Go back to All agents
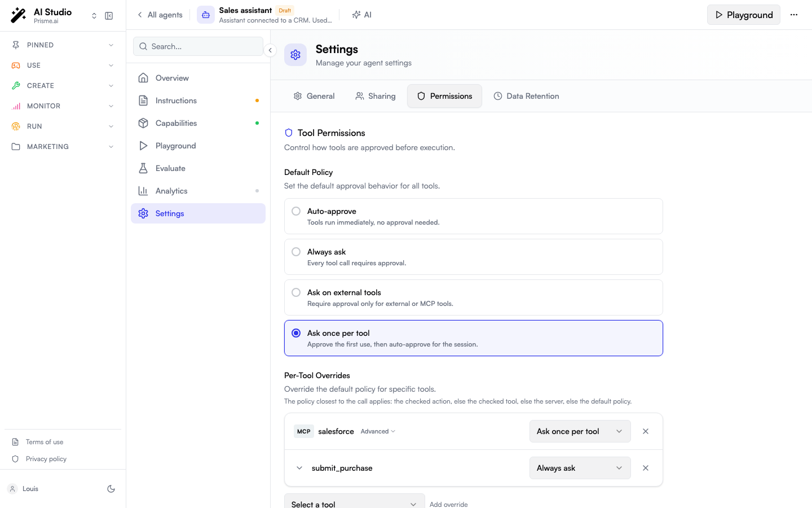Viewport: 812px width, 508px height. tap(160, 15)
